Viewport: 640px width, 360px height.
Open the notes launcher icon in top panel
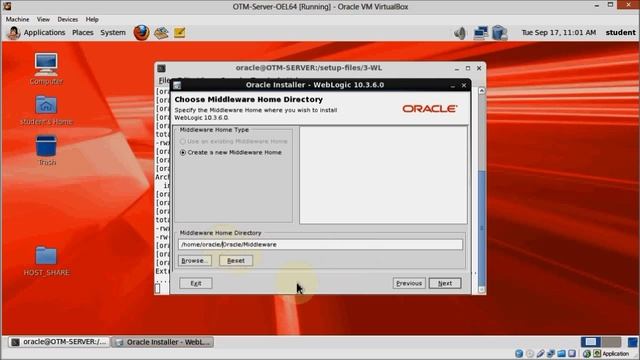click(x=180, y=32)
